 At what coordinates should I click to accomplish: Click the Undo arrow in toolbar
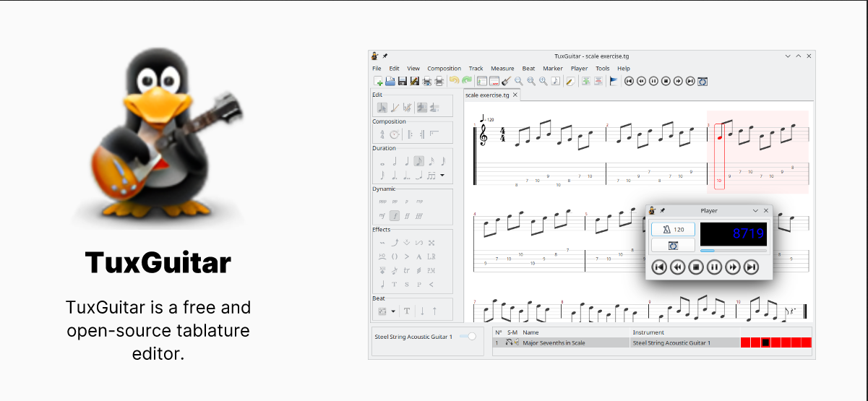click(454, 80)
